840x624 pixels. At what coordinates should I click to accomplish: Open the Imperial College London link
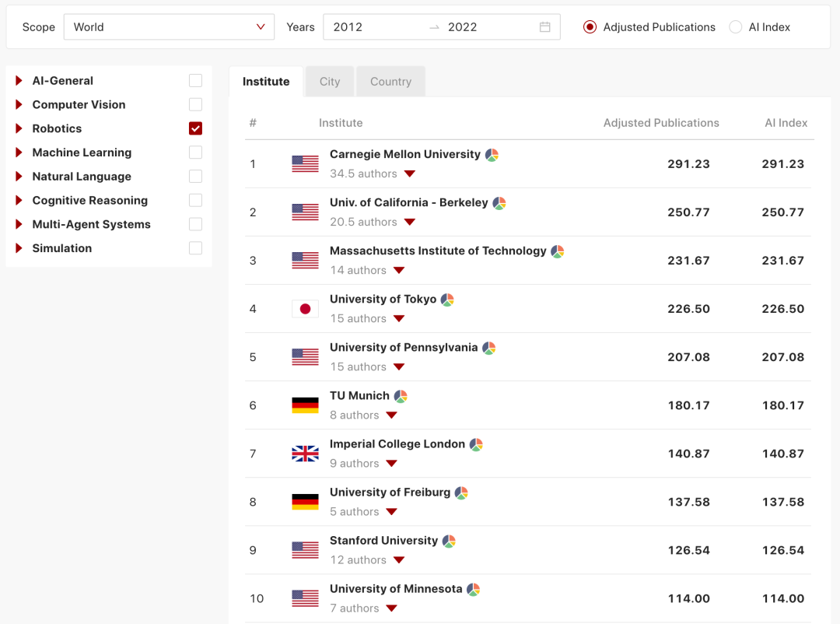397,443
